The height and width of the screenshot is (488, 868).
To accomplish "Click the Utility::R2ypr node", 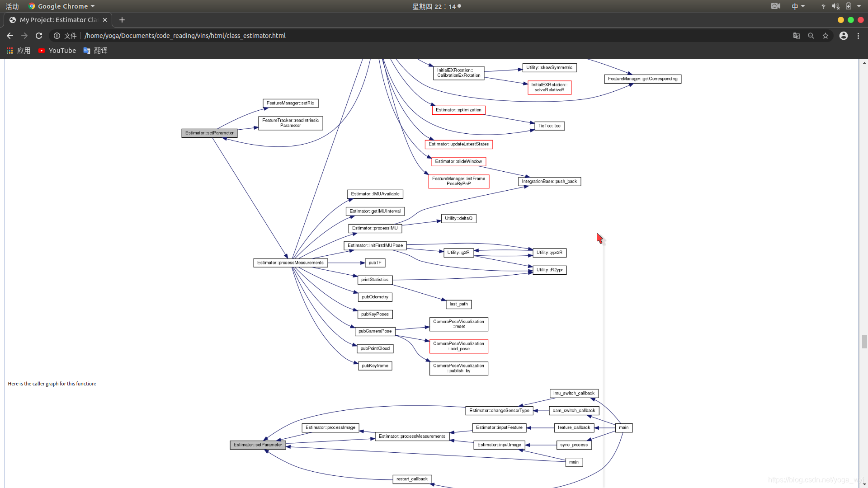I will pyautogui.click(x=549, y=270).
